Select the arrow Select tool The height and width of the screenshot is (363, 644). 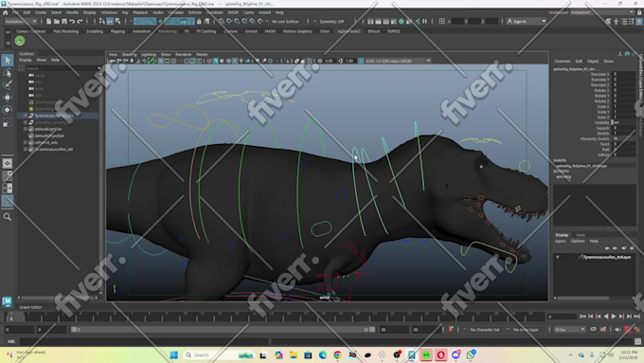[x=8, y=61]
